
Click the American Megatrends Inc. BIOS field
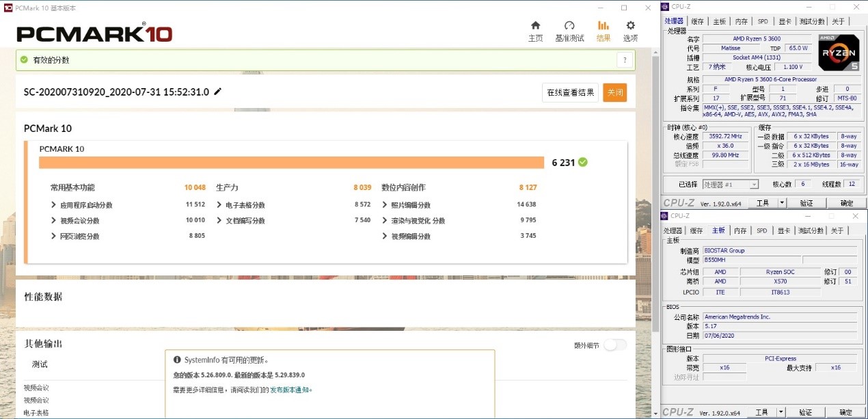(x=779, y=317)
